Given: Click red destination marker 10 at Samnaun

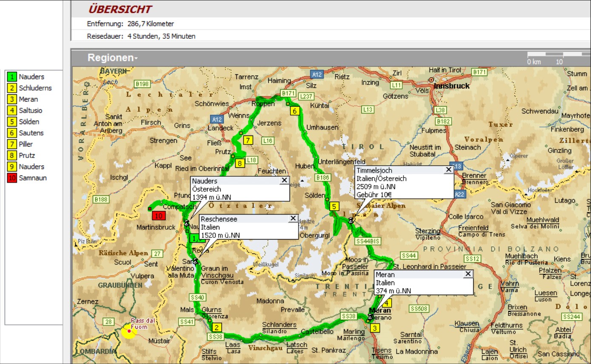Looking at the screenshot, I should tap(159, 215).
